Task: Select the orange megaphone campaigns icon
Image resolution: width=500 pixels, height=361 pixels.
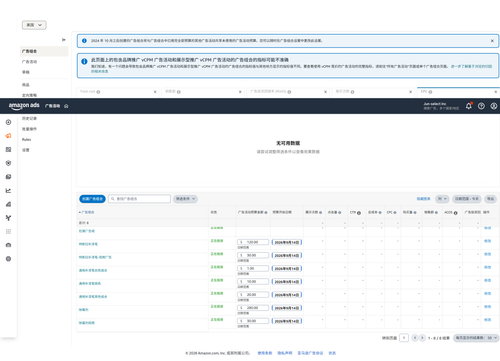Action: click(x=8, y=136)
